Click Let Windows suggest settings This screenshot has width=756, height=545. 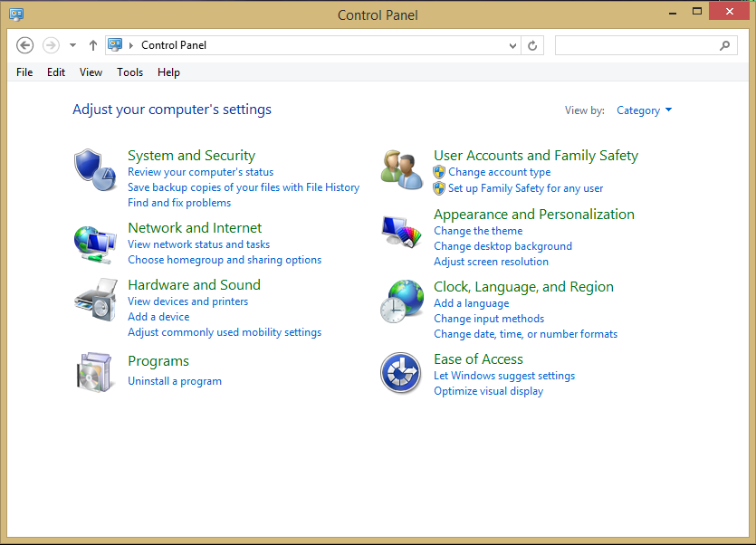[504, 376]
